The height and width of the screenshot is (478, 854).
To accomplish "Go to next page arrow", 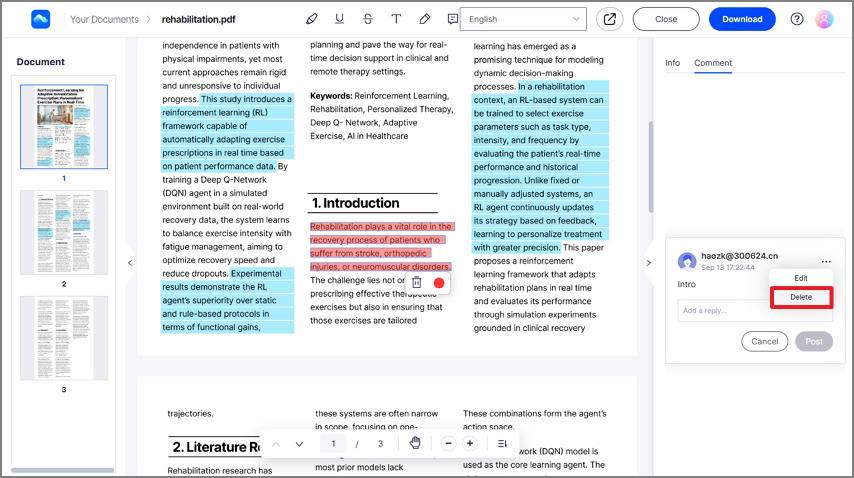I will (x=299, y=444).
